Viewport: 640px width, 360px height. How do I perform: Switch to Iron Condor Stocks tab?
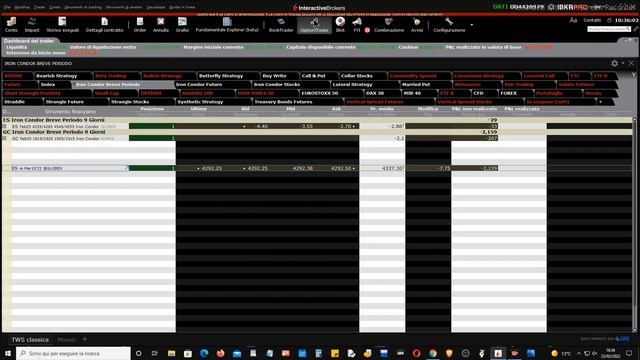pos(290,84)
